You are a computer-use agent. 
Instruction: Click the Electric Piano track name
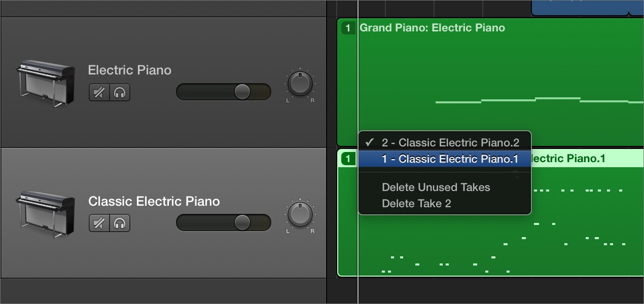coord(130,70)
